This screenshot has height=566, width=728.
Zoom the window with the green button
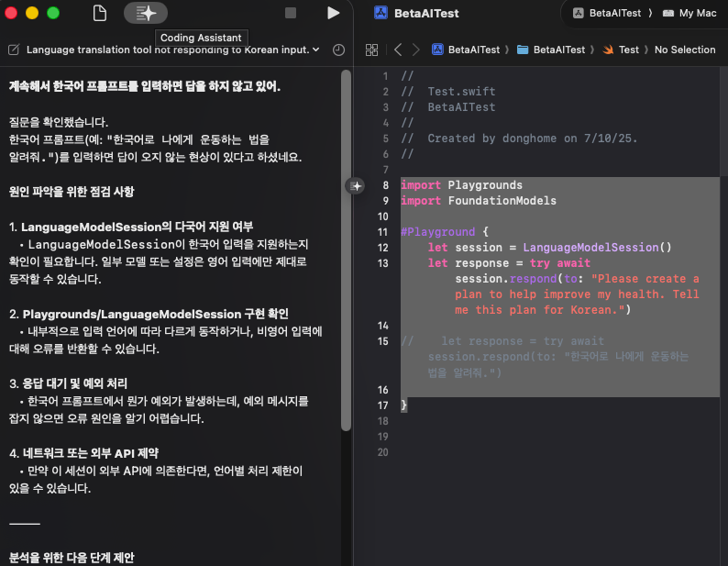[53, 13]
